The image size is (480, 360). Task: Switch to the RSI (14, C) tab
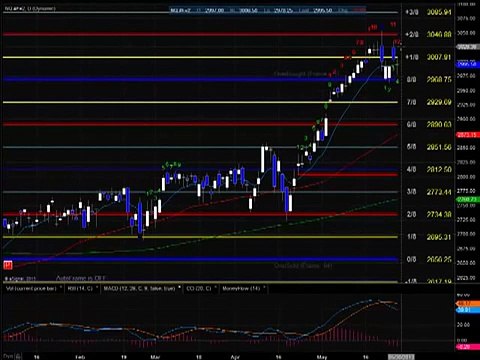80,288
